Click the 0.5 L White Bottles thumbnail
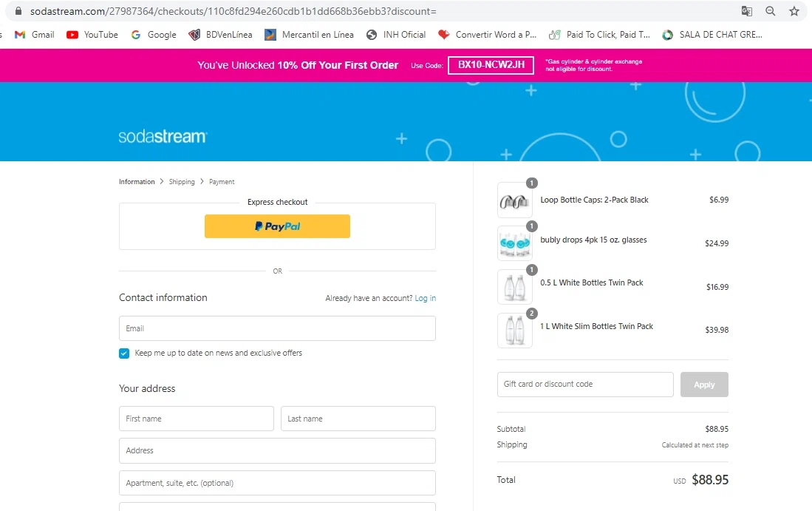 tap(515, 287)
